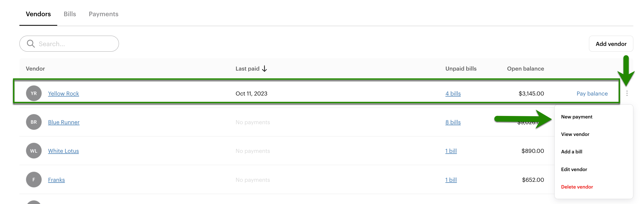644x204 pixels.
Task: Click the Blue Runner BR avatar icon
Action: pyautogui.click(x=34, y=122)
